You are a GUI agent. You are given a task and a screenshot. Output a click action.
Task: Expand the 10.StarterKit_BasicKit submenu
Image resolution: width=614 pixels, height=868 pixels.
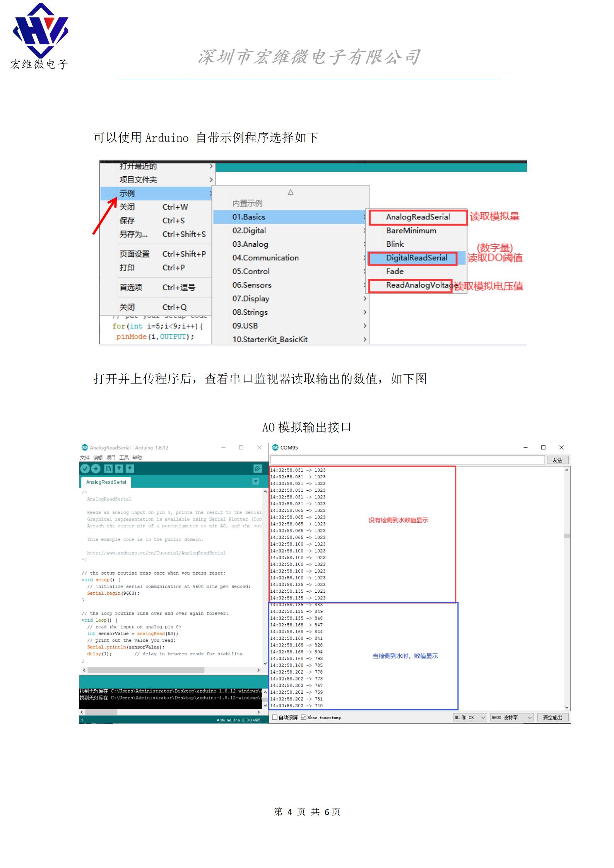click(291, 339)
